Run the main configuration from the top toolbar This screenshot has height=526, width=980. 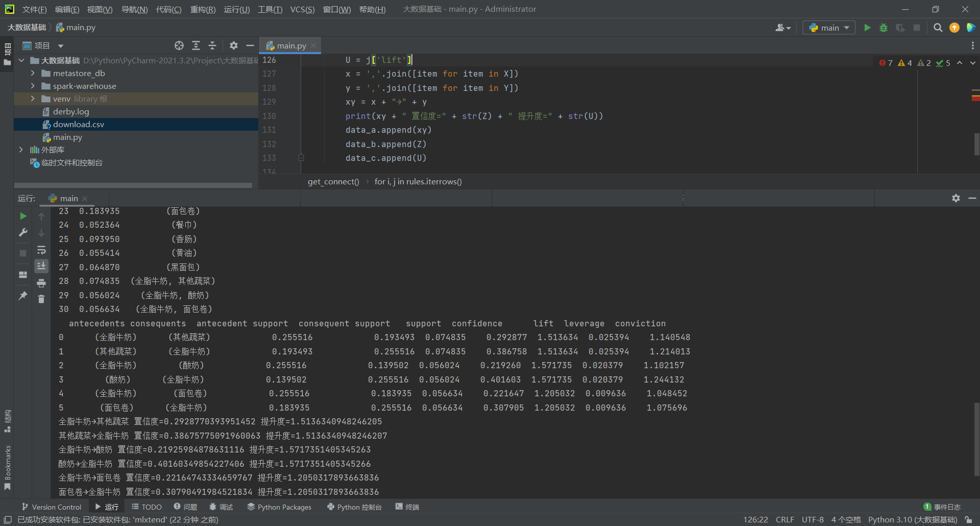867,28
